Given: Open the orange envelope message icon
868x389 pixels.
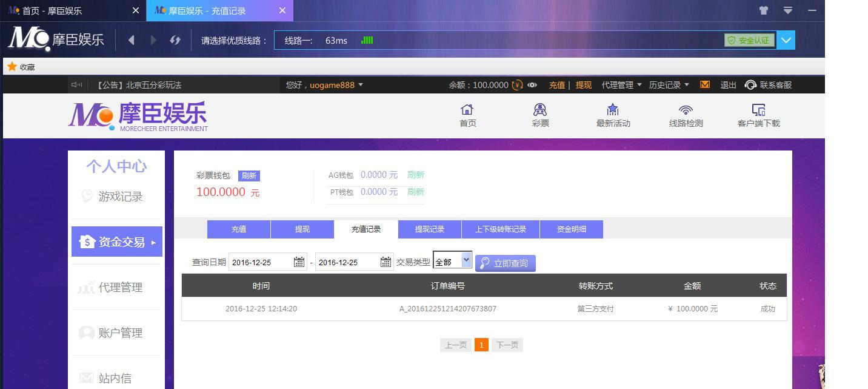Looking at the screenshot, I should pos(704,85).
